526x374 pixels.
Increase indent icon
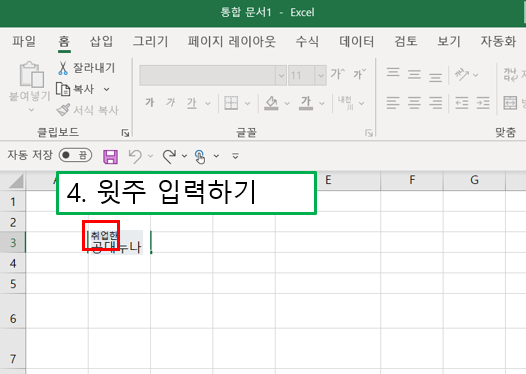(483, 103)
